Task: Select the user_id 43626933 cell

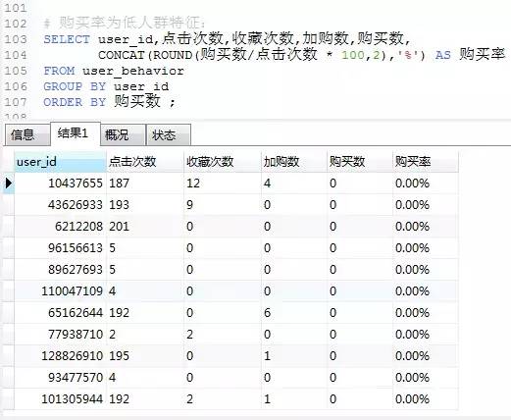Action: pyautogui.click(x=60, y=205)
